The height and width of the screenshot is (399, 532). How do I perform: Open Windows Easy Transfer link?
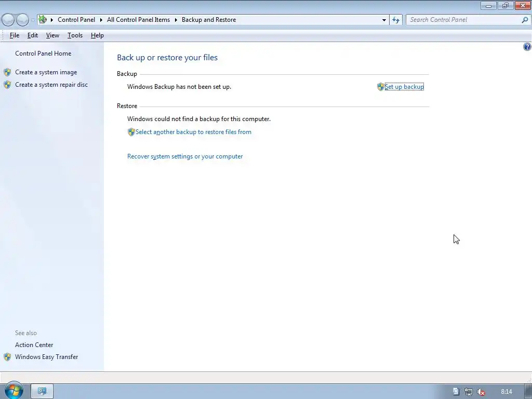(46, 357)
